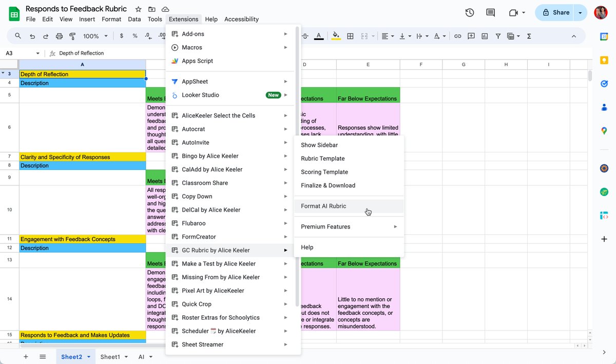Select Format AI Rubric
Viewport: 616px width, 364px height.
(x=349, y=206)
